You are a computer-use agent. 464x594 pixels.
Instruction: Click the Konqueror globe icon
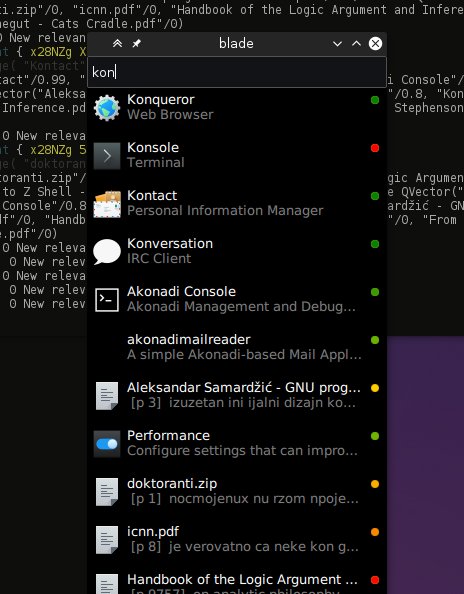(107, 108)
